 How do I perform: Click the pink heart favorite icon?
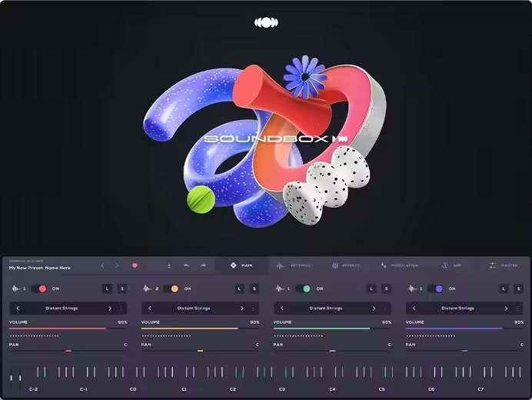(x=135, y=265)
